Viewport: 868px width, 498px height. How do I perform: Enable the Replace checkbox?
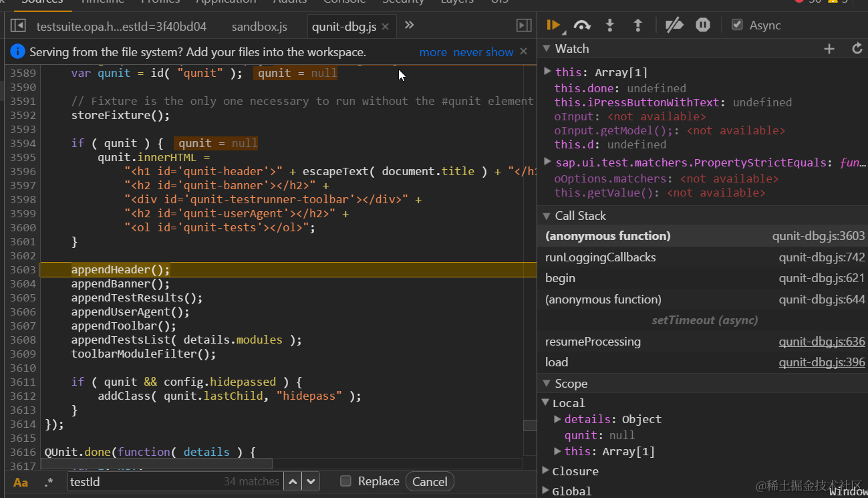pyautogui.click(x=345, y=481)
